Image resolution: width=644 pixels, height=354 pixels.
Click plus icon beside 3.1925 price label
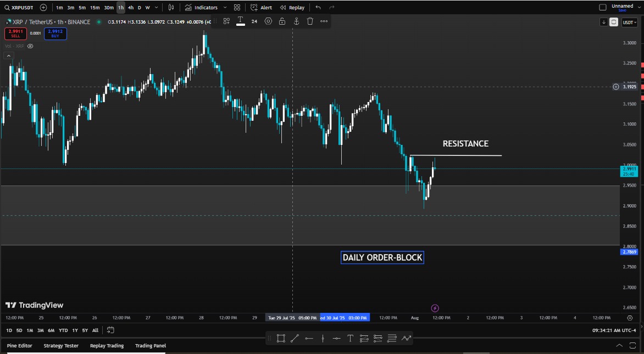pos(615,87)
